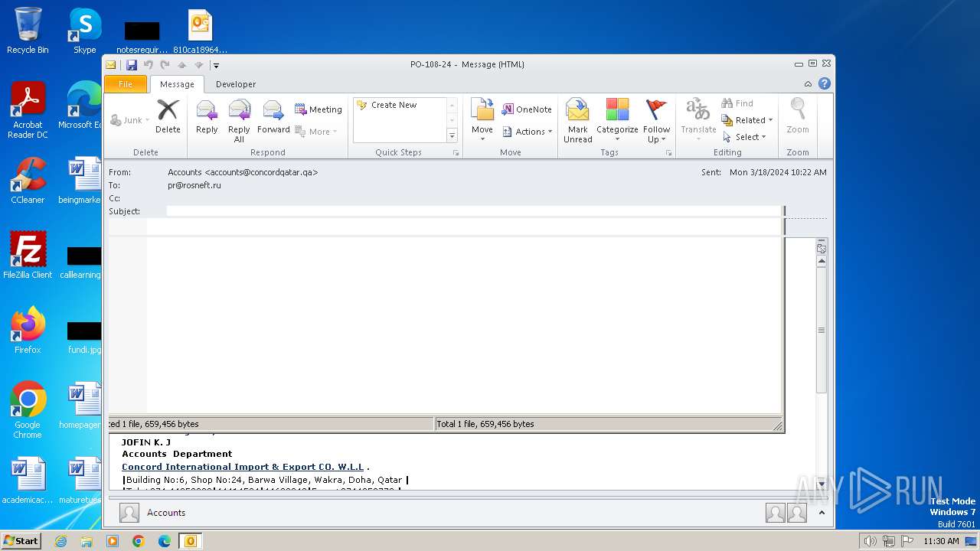Click the message body scroll up arrow
980x551 pixels.
(x=822, y=262)
